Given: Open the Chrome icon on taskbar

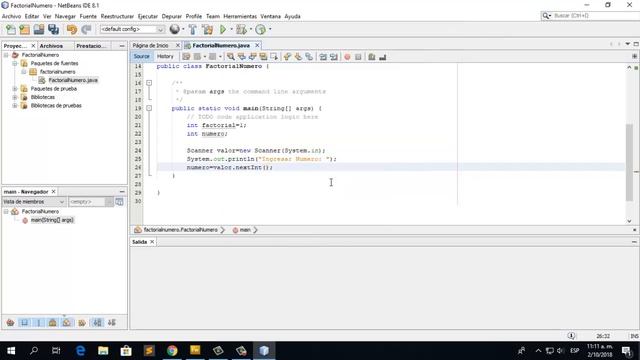Looking at the screenshot, I should (x=172, y=351).
